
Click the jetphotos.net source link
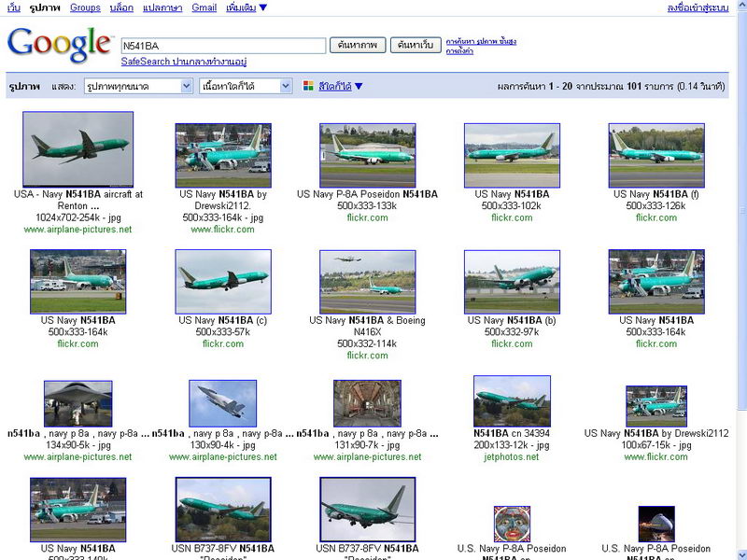tap(512, 457)
